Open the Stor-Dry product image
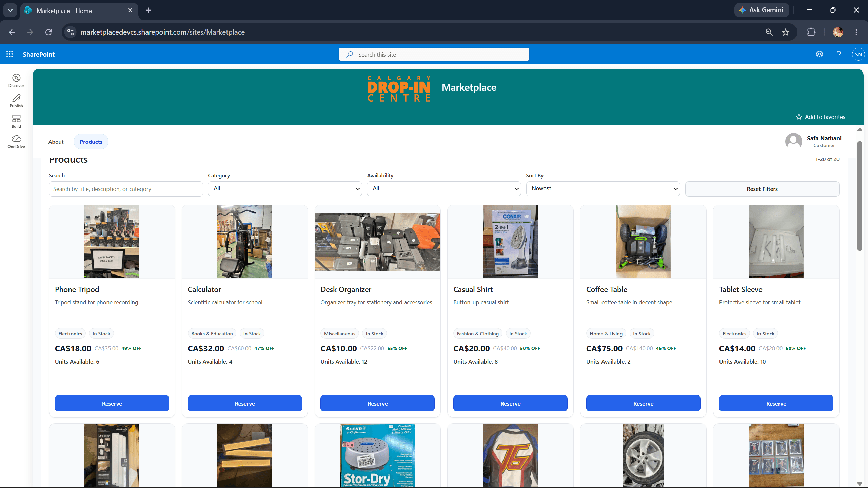The image size is (868, 488). point(377,455)
